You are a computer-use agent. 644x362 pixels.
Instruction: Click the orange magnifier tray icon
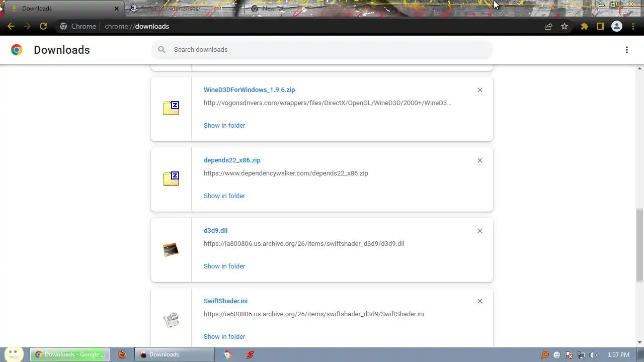545,355
